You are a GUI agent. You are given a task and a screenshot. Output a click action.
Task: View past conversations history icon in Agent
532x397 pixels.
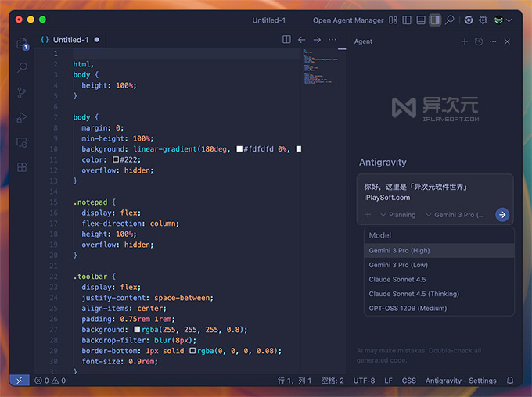click(x=478, y=41)
